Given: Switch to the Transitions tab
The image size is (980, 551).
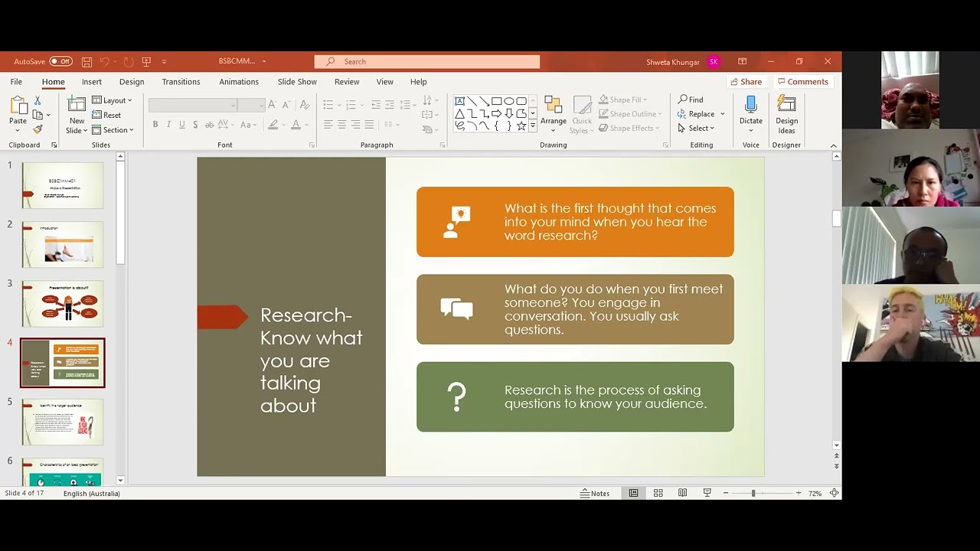Looking at the screenshot, I should point(181,82).
